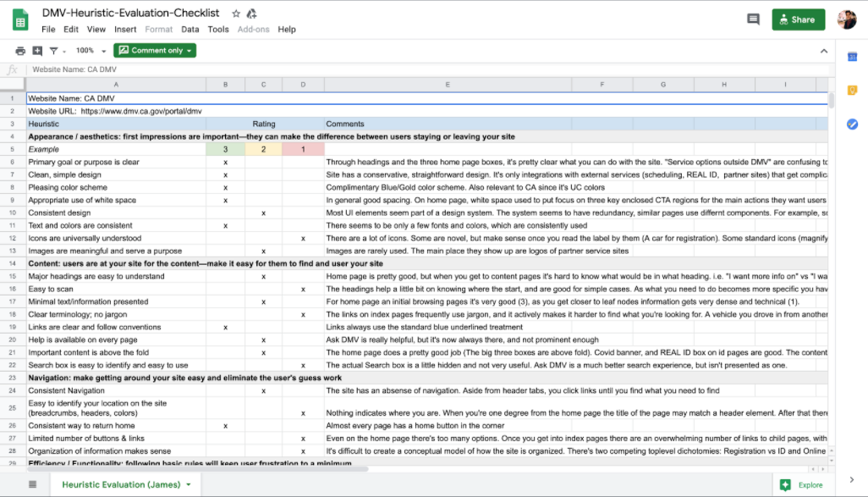The image size is (868, 497).
Task: Open the comment history icon
Action: tap(753, 19)
